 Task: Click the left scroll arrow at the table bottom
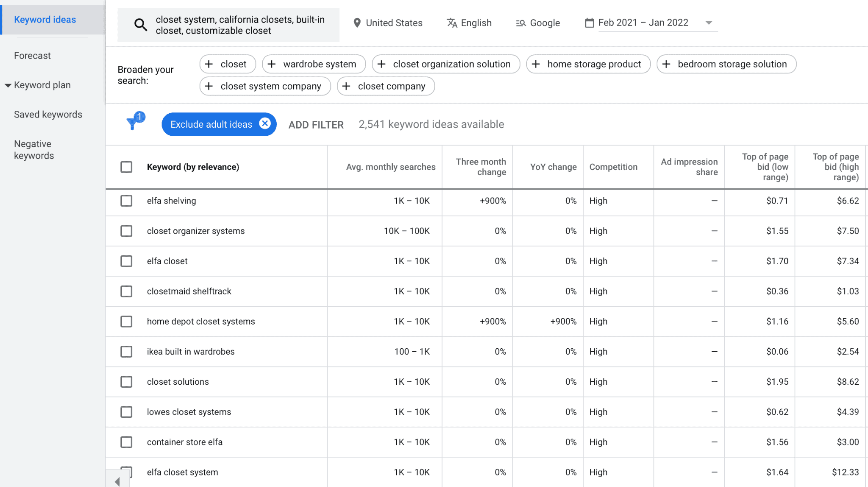click(117, 481)
